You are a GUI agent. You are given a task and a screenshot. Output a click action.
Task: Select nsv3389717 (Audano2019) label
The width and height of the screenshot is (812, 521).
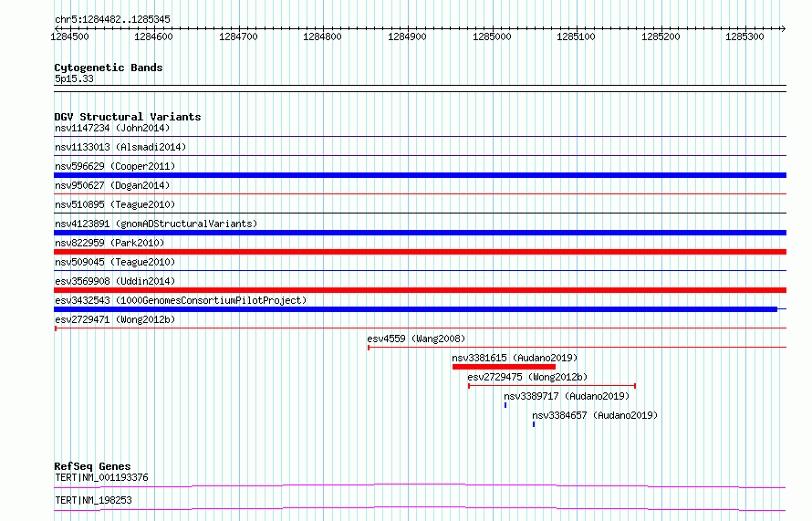(x=567, y=396)
